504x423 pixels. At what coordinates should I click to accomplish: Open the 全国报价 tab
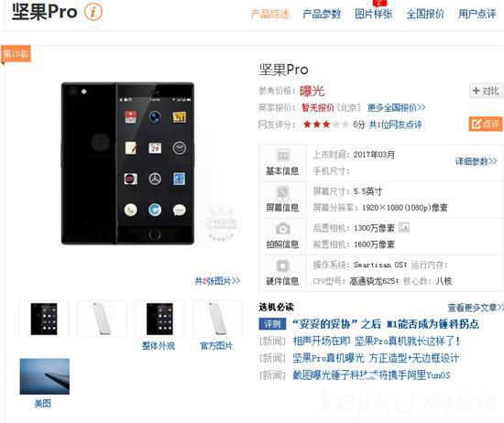425,14
